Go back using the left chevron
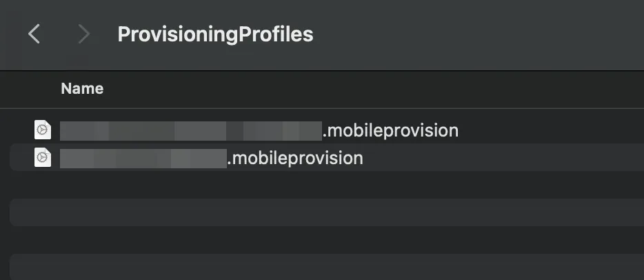 pos(34,34)
